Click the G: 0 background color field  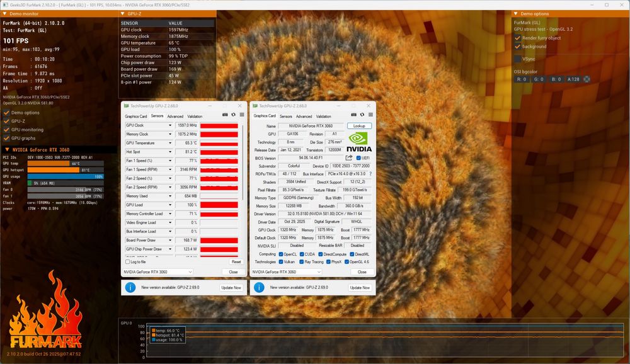coord(539,79)
